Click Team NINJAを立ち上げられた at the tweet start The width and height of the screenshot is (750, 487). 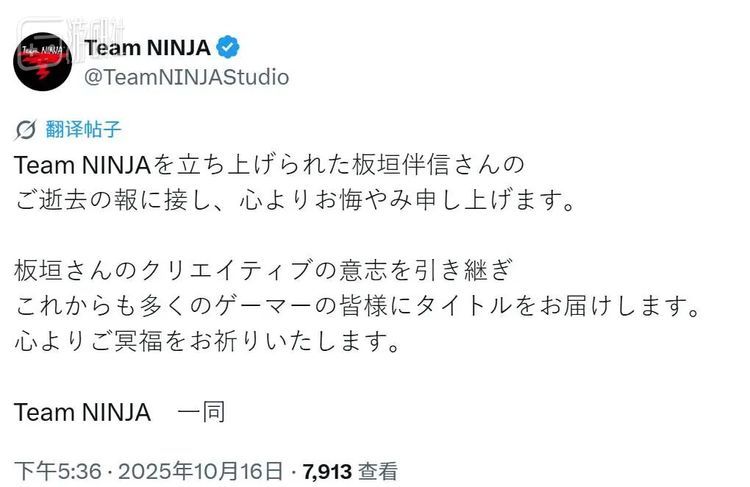point(190,163)
